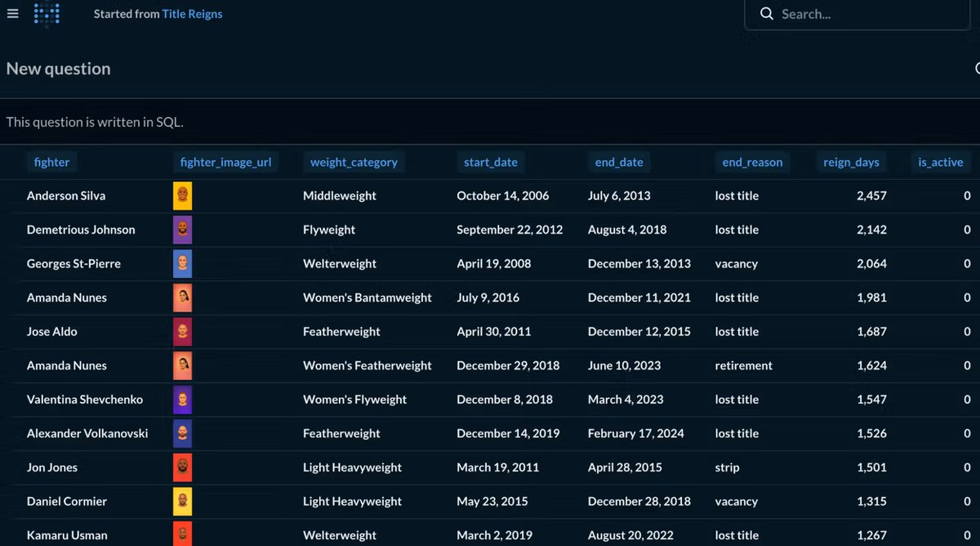Click the Middleweight category cell
Viewport: 980px width, 546px height.
pos(340,196)
